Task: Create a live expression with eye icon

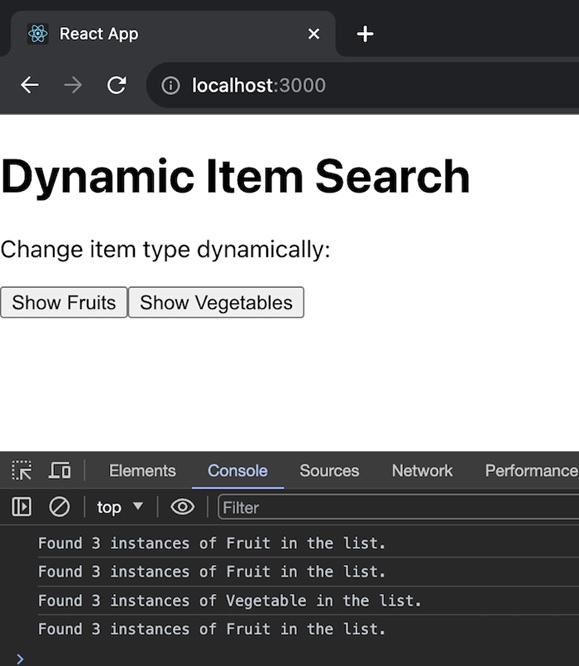Action: pyautogui.click(x=182, y=507)
